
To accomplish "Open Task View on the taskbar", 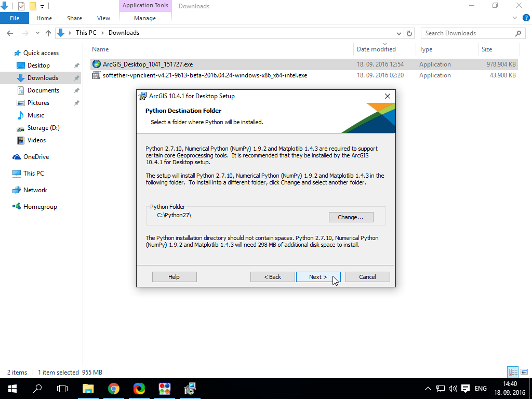I will pos(62,389).
